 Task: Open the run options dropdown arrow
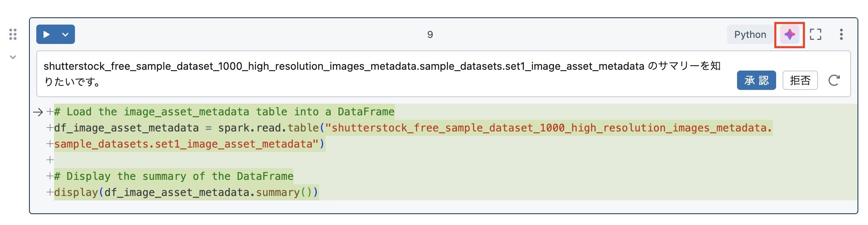[65, 35]
